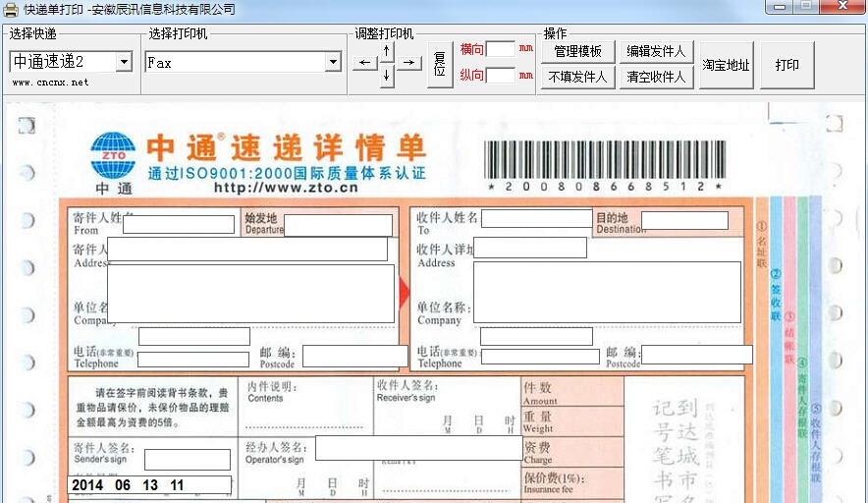Screen dimensions: 868x503
Task: Click 编辑发件人 edit sender button
Action: 656,51
